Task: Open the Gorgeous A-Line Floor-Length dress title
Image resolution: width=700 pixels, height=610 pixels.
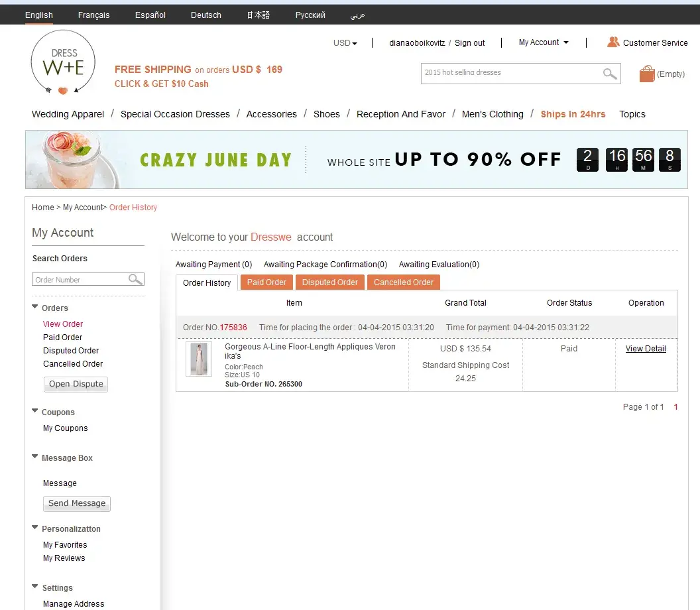Action: [310, 351]
